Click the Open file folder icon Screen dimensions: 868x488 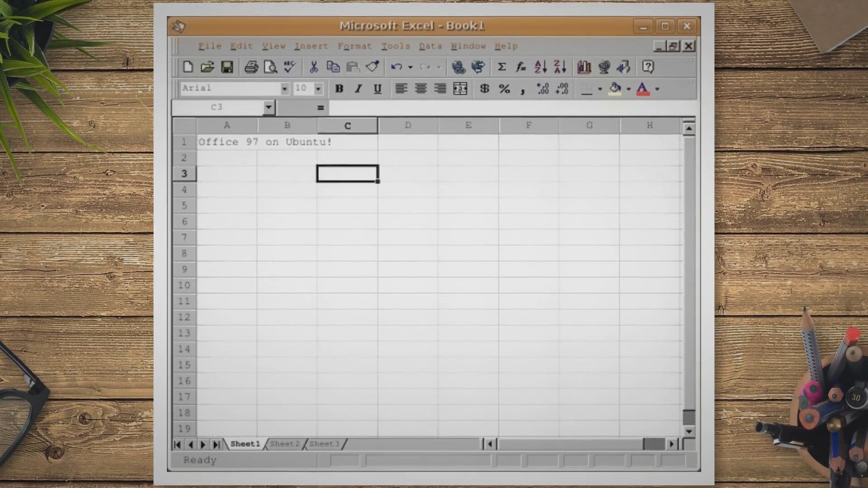point(207,67)
